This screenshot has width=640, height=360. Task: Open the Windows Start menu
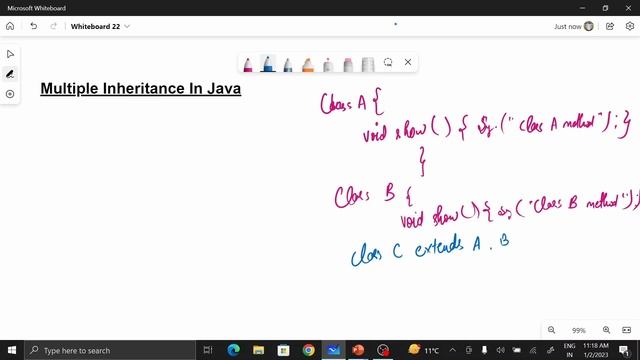click(12, 350)
